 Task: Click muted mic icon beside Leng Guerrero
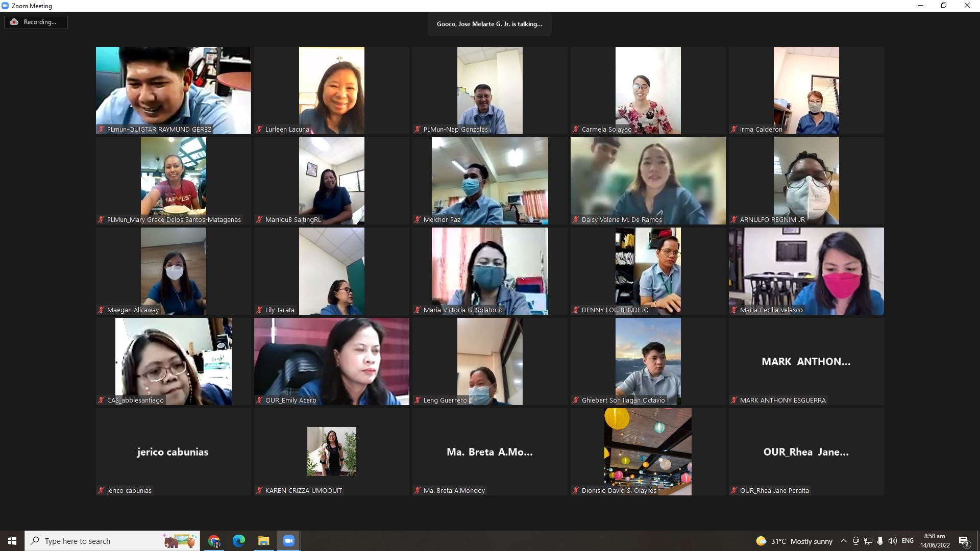tap(418, 400)
